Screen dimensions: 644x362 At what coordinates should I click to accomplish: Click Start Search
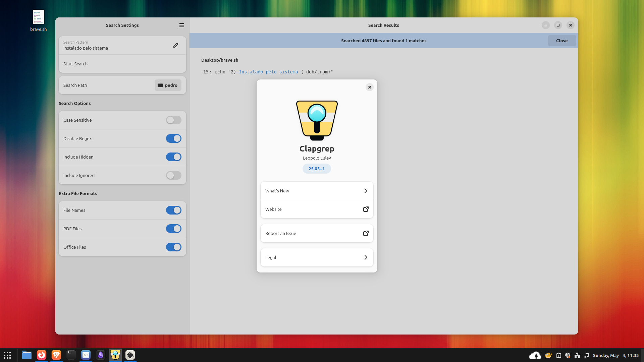tap(122, 64)
